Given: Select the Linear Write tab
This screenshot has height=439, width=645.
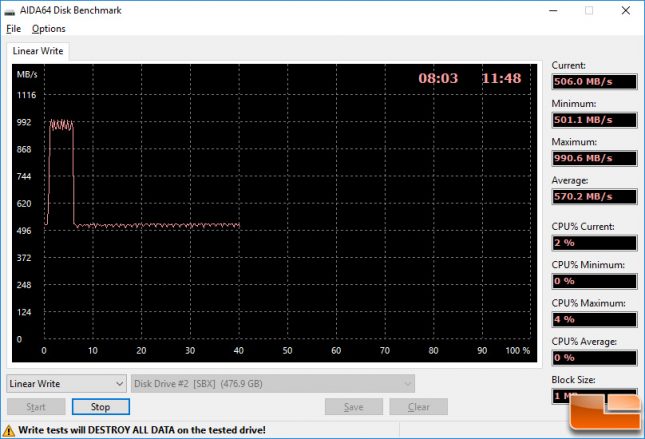Looking at the screenshot, I should (38, 51).
